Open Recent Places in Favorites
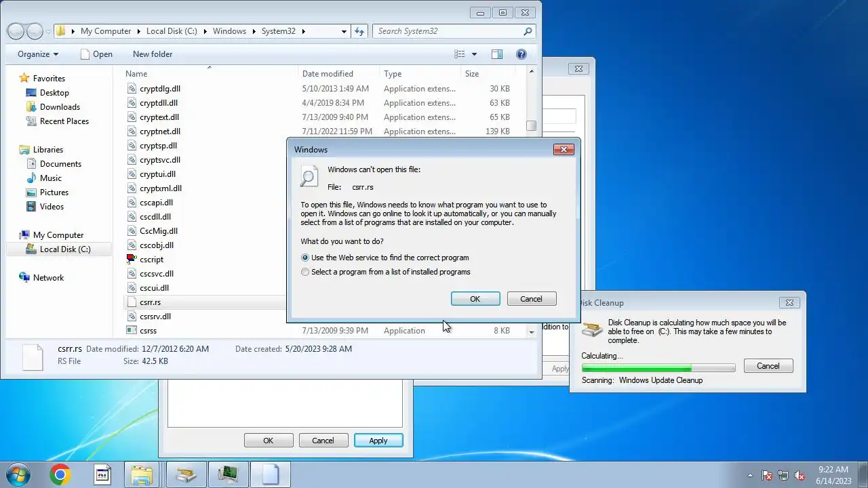Viewport: 868px width, 488px height. [x=64, y=121]
